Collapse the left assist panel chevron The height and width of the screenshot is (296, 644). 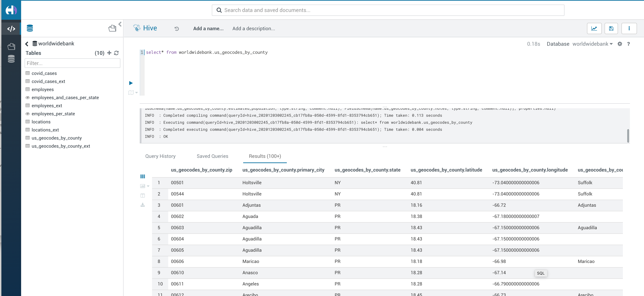pos(120,24)
